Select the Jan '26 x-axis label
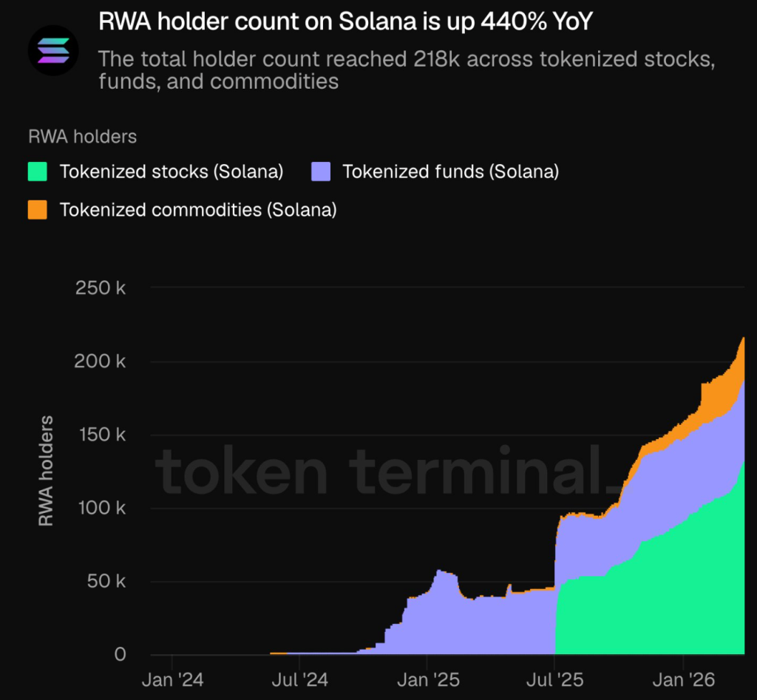The height and width of the screenshot is (700, 757). (x=684, y=679)
